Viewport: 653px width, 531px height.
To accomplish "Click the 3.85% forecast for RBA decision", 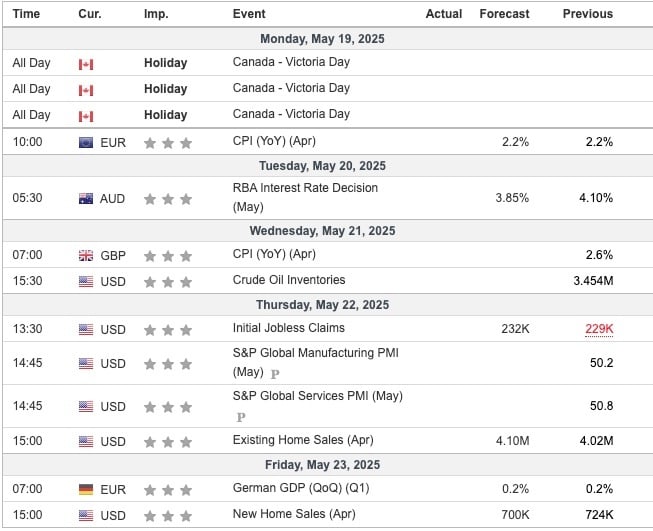I will coord(512,198).
